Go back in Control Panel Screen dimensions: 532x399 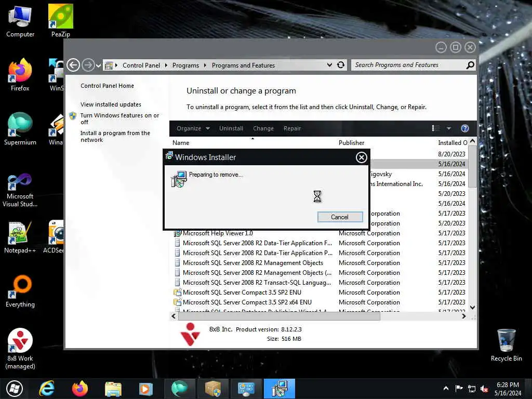73,65
